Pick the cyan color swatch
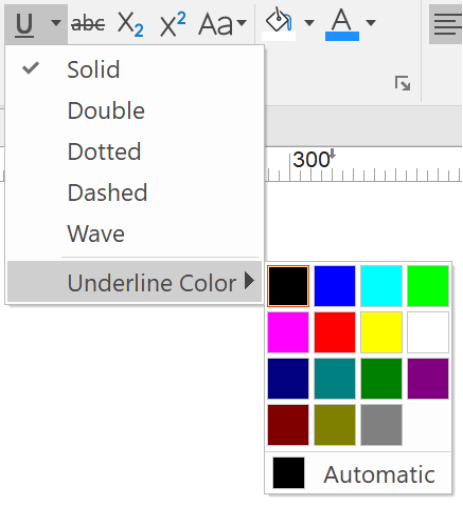Image resolution: width=463 pixels, height=507 pixels. (x=381, y=286)
